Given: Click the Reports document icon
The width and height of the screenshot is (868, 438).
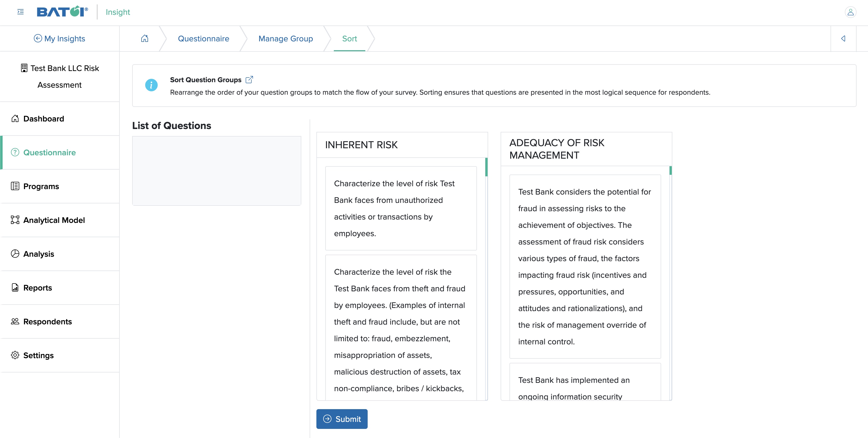Looking at the screenshot, I should pyautogui.click(x=15, y=287).
